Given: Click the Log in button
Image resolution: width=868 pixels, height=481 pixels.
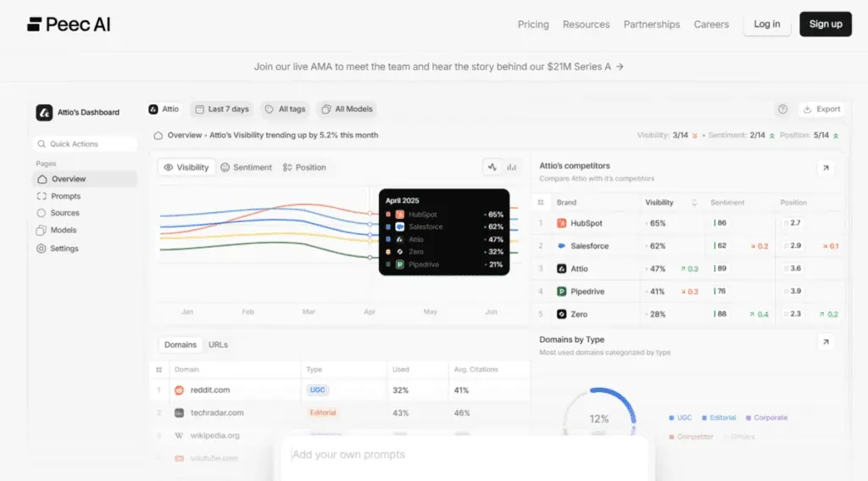Looking at the screenshot, I should click(766, 24).
